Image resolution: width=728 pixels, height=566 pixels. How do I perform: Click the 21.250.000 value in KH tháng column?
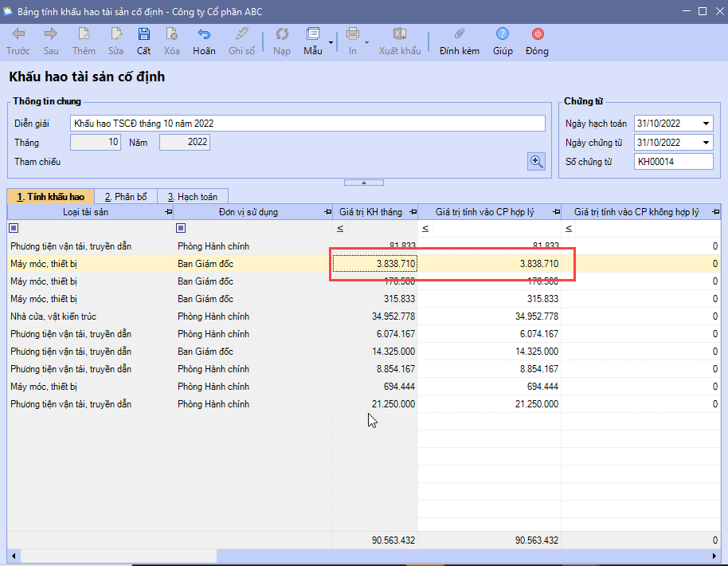(393, 404)
